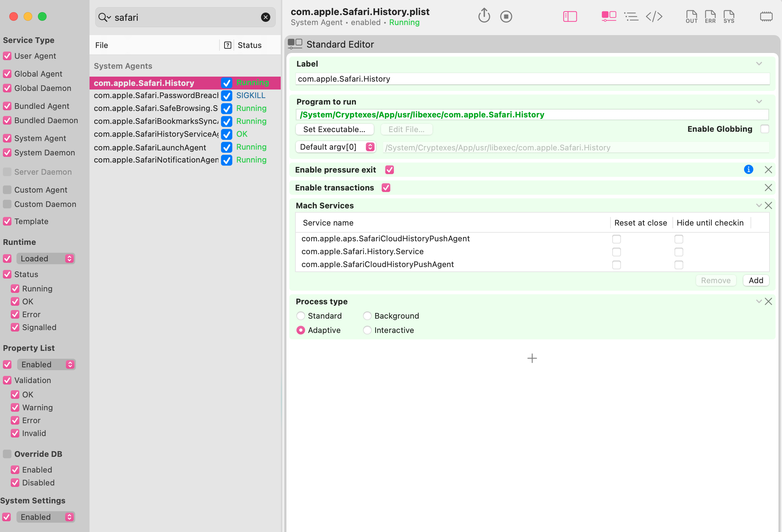Open the Loaded runtime filter dropdown

click(46, 258)
